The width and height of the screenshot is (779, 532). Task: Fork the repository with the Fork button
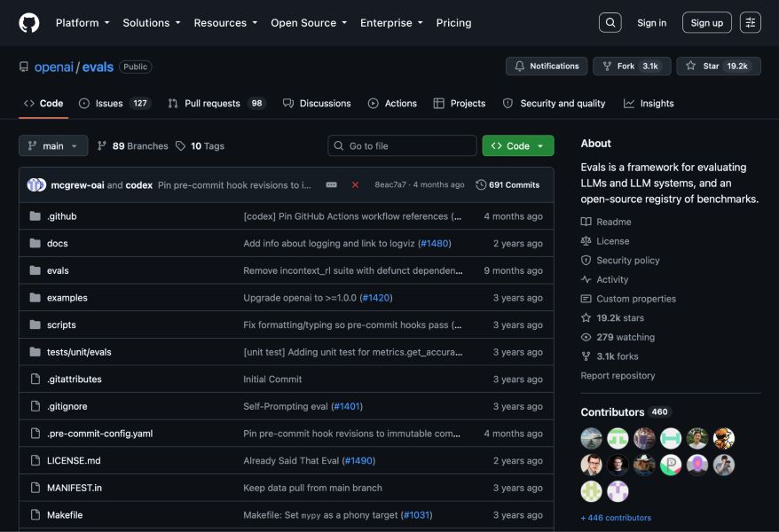pyautogui.click(x=632, y=66)
